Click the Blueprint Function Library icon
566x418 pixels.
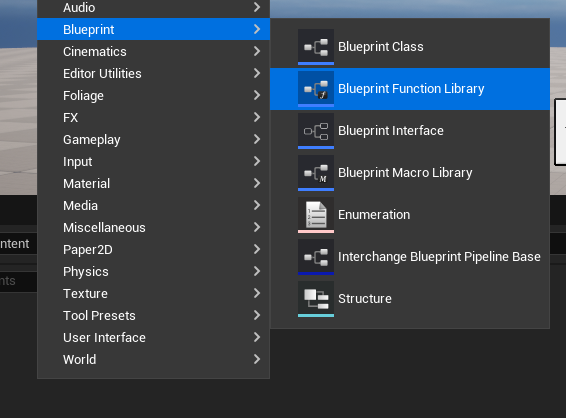tap(316, 89)
